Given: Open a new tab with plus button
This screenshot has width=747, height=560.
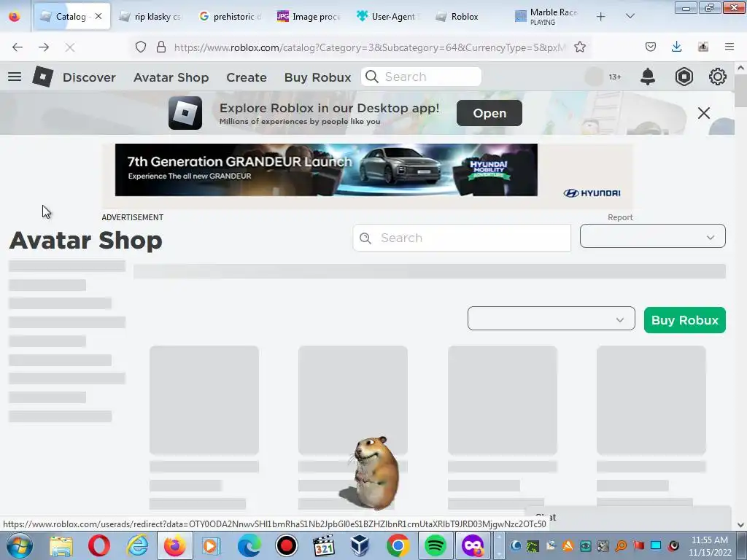Looking at the screenshot, I should (x=601, y=17).
